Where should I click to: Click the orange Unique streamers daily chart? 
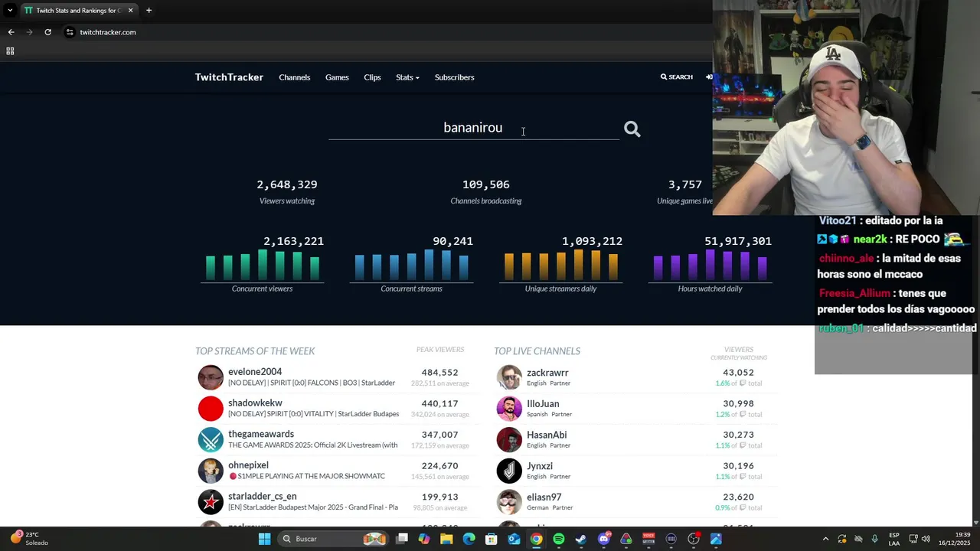point(561,265)
